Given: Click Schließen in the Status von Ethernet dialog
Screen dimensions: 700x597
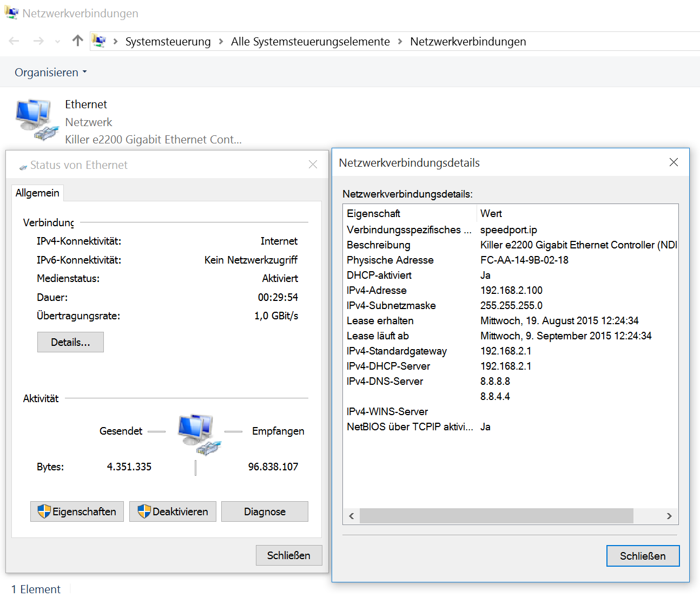Looking at the screenshot, I should point(289,555).
